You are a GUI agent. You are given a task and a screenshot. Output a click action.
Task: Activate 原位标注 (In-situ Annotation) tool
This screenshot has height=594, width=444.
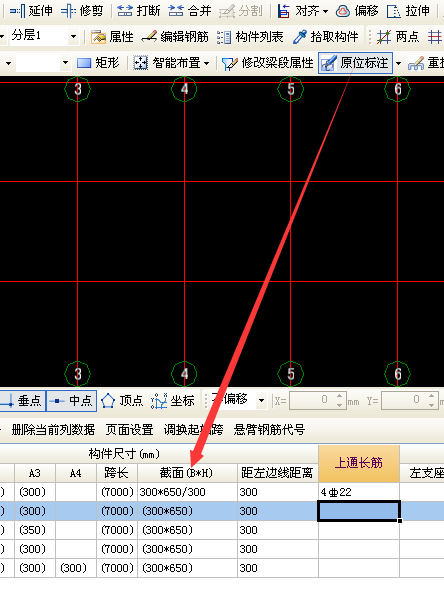[355, 63]
